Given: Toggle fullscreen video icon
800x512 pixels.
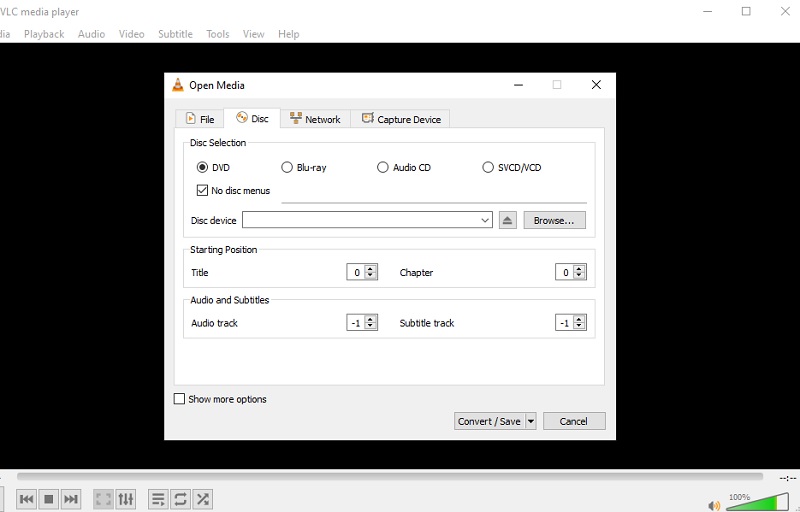Looking at the screenshot, I should coord(104,499).
